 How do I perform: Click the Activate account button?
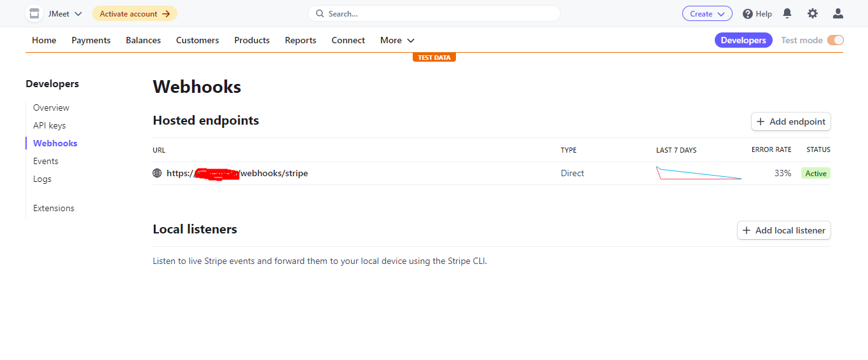click(135, 13)
